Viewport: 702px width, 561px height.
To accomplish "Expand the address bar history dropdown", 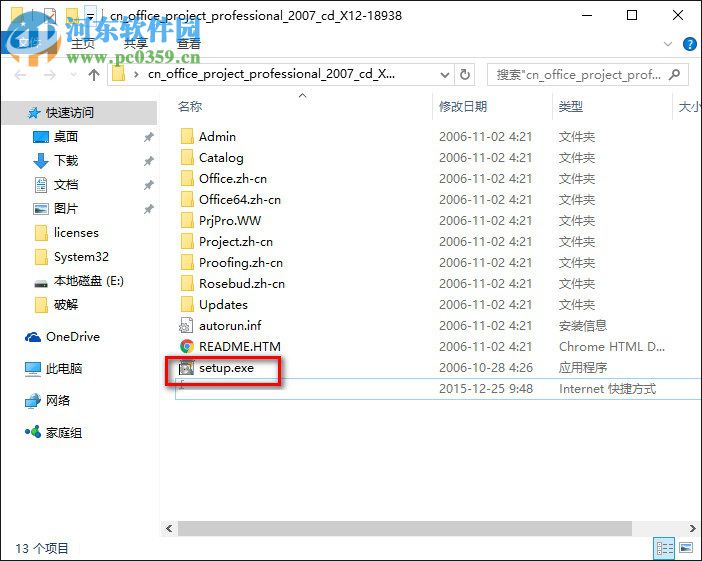I will click(x=445, y=75).
